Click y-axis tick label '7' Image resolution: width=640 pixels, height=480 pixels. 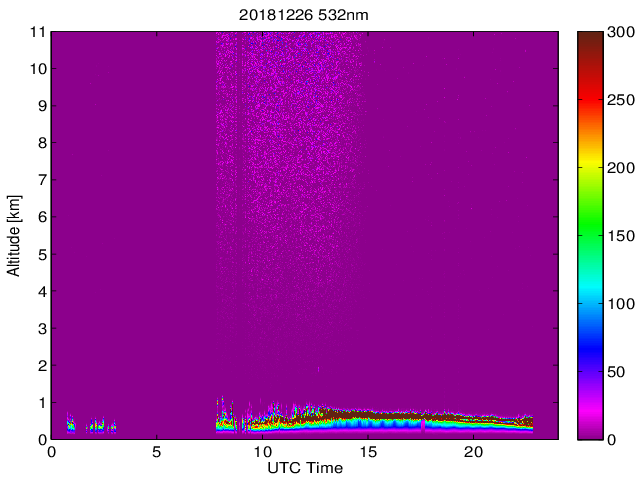click(x=42, y=180)
